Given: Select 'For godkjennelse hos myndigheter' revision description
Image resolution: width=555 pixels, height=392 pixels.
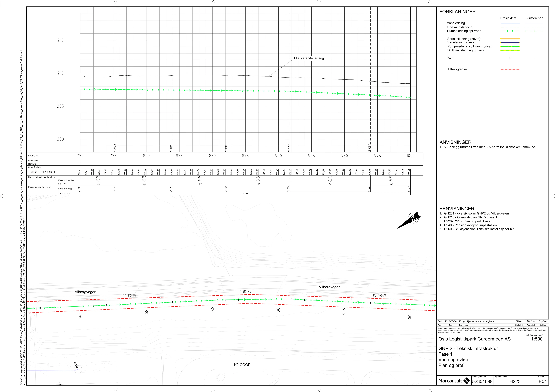Looking at the screenshot, I should coord(477,322).
